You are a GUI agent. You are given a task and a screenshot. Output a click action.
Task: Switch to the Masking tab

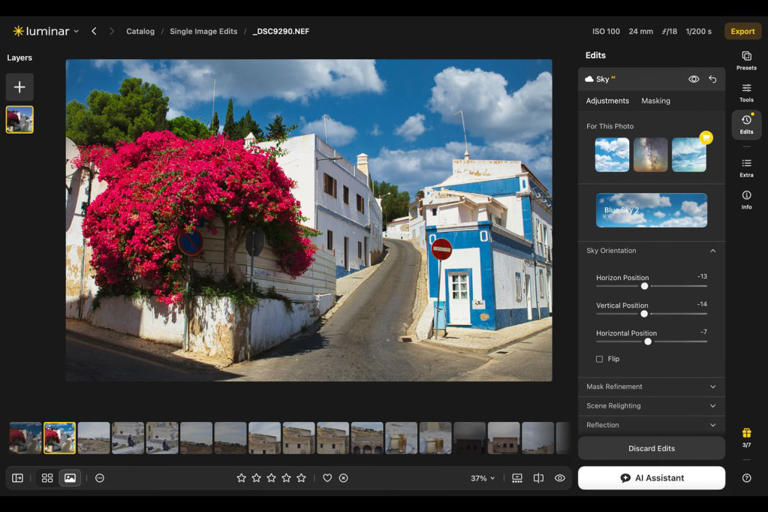[x=656, y=101]
